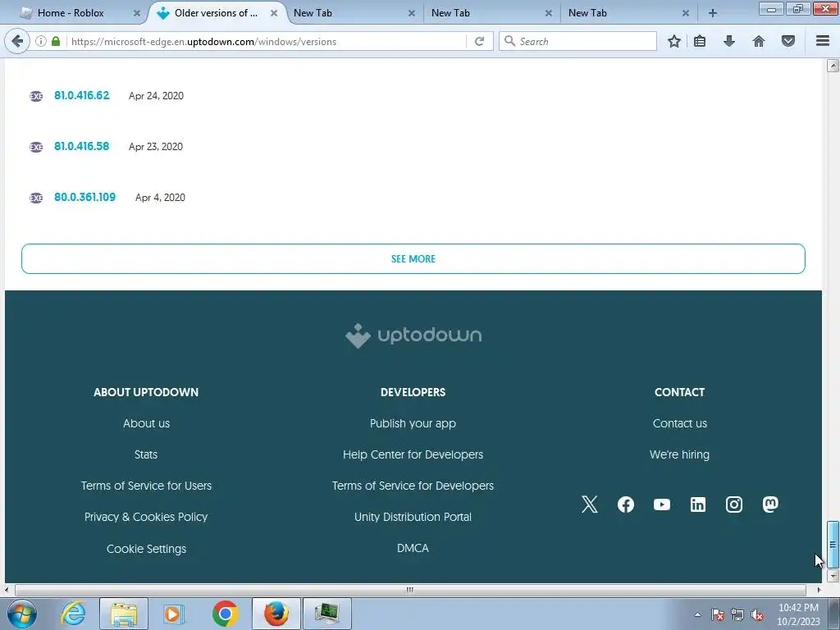
Task: Open Uptodown YouTube channel icon
Action: pos(662,504)
